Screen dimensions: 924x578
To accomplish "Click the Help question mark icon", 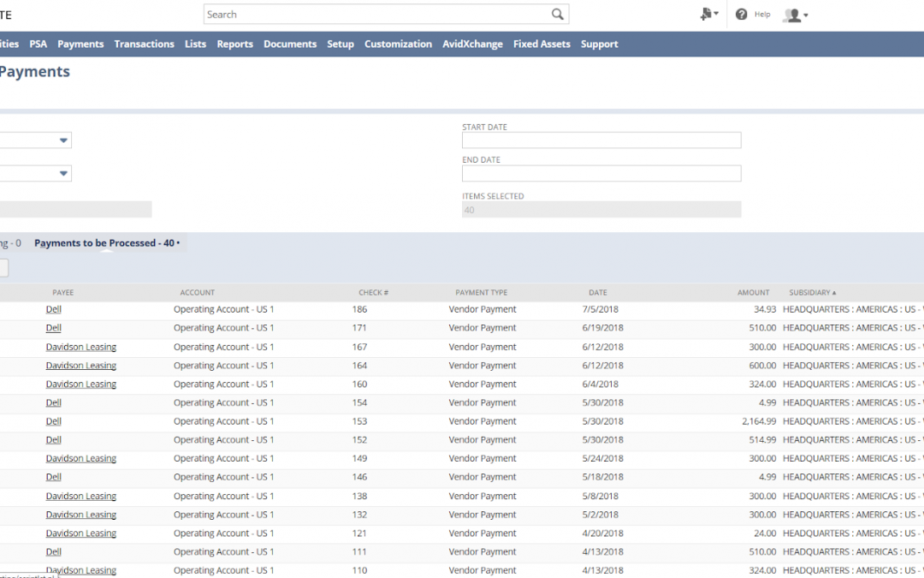I will click(x=741, y=15).
